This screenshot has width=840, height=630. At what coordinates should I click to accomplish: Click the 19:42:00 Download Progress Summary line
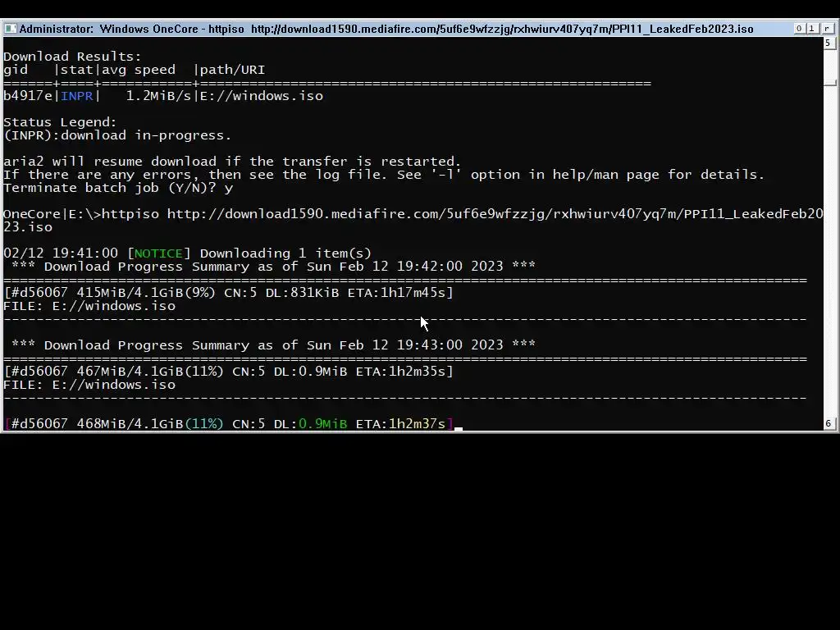[x=273, y=267]
